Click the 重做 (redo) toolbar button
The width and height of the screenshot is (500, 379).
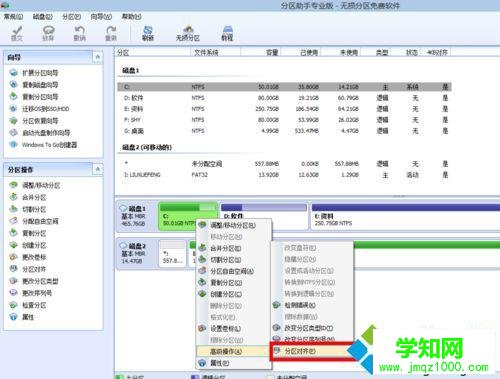(x=111, y=33)
